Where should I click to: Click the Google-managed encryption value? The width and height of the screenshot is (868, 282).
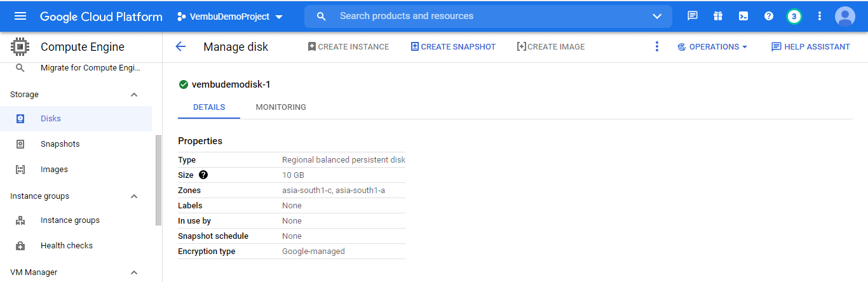pyautogui.click(x=313, y=252)
